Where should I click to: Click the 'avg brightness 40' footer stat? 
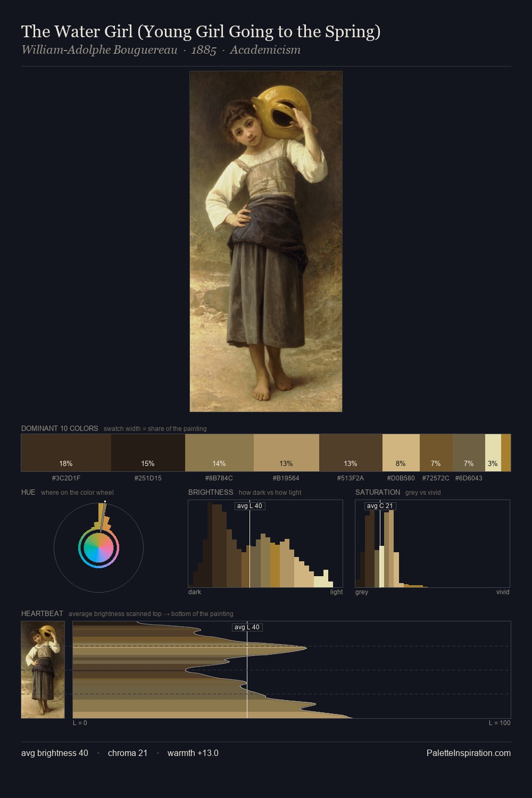click(55, 753)
